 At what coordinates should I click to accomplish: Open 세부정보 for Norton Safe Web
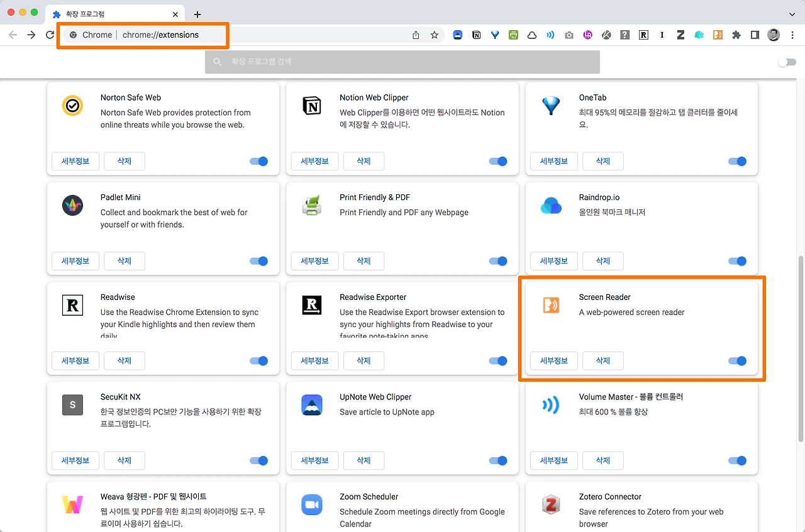pyautogui.click(x=75, y=162)
